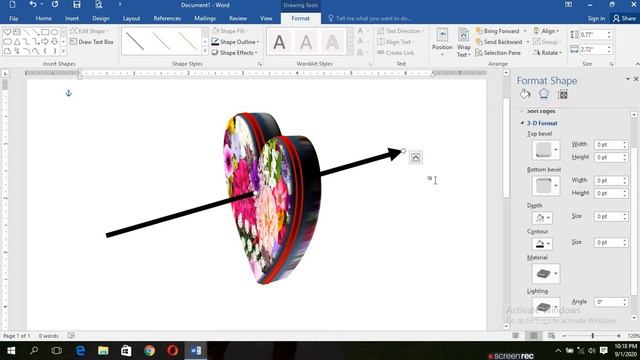Screen dimensions: 640x360
Task: Open the Material preset dropdown
Action: click(x=546, y=273)
